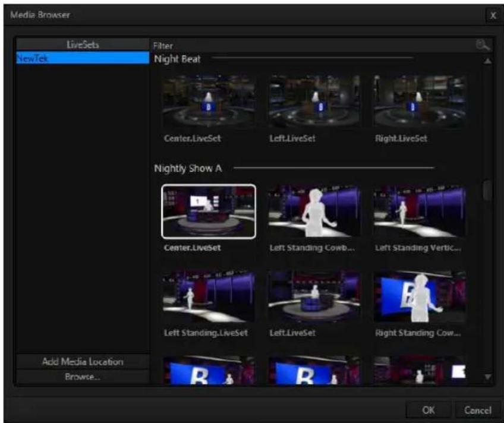Image resolution: width=504 pixels, height=423 pixels.
Task: Select Nightly Show A Center.LiveSet thumbnail
Action: [209, 211]
